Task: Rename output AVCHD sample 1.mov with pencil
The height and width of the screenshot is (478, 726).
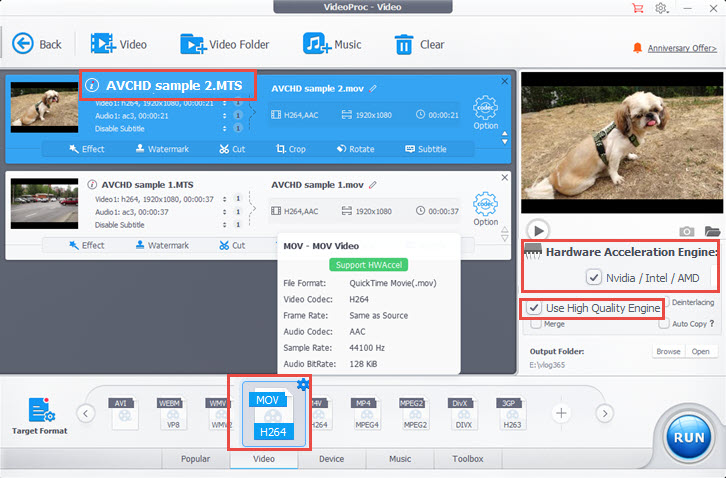Action: pos(373,185)
